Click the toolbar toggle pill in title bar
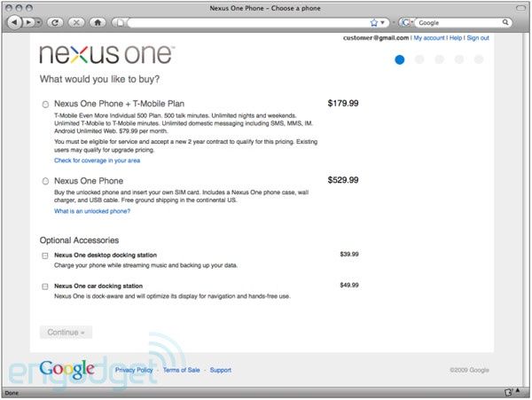The height and width of the screenshot is (400, 532). coord(520,8)
